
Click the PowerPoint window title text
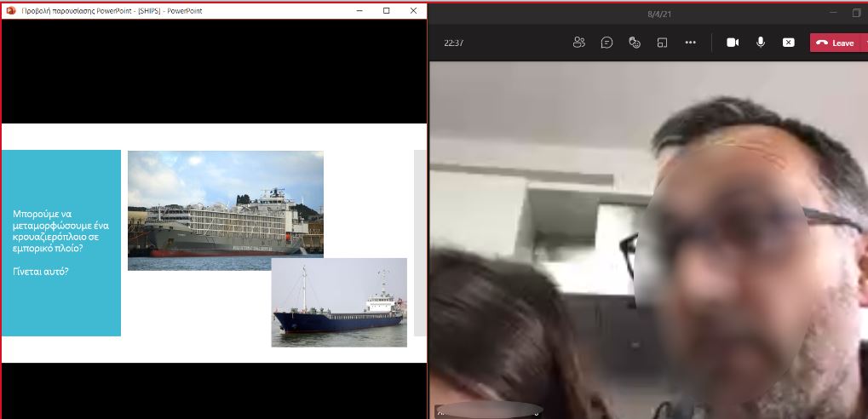[112, 10]
